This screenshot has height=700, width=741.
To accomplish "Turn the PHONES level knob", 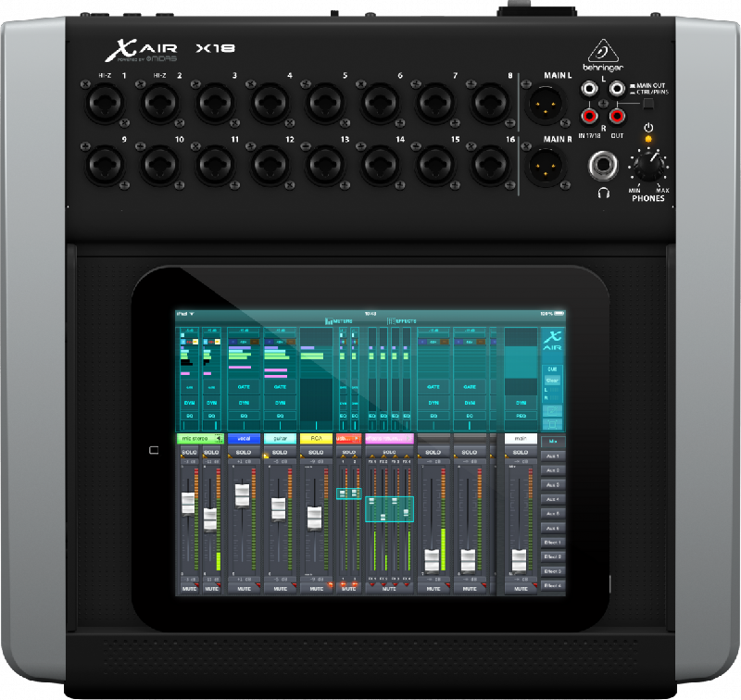I will click(649, 167).
